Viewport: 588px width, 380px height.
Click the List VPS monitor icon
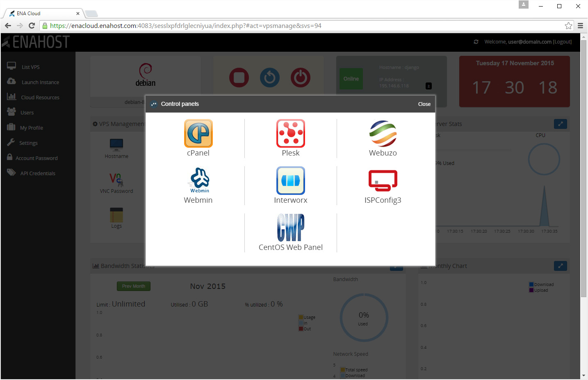point(11,66)
